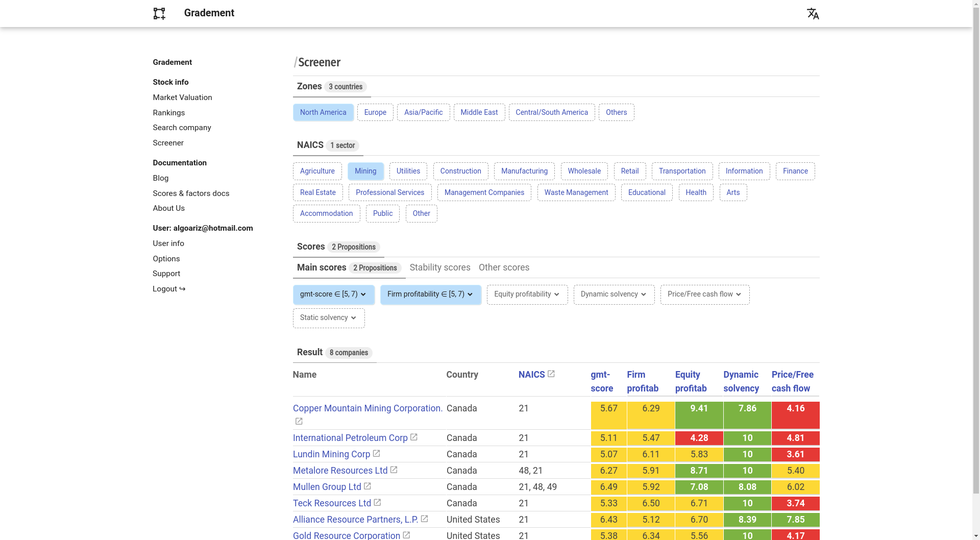
Task: Open User info in sidebar
Action: tap(168, 243)
